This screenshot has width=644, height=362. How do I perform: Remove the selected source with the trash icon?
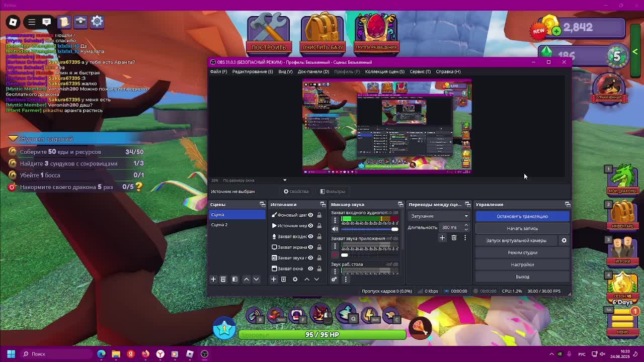(x=283, y=279)
